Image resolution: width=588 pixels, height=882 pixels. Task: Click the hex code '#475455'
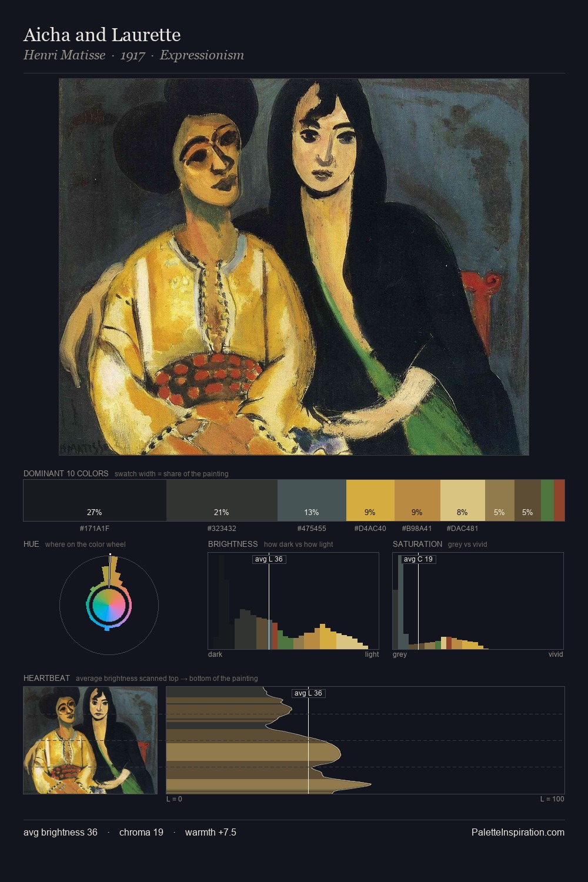pos(312,529)
